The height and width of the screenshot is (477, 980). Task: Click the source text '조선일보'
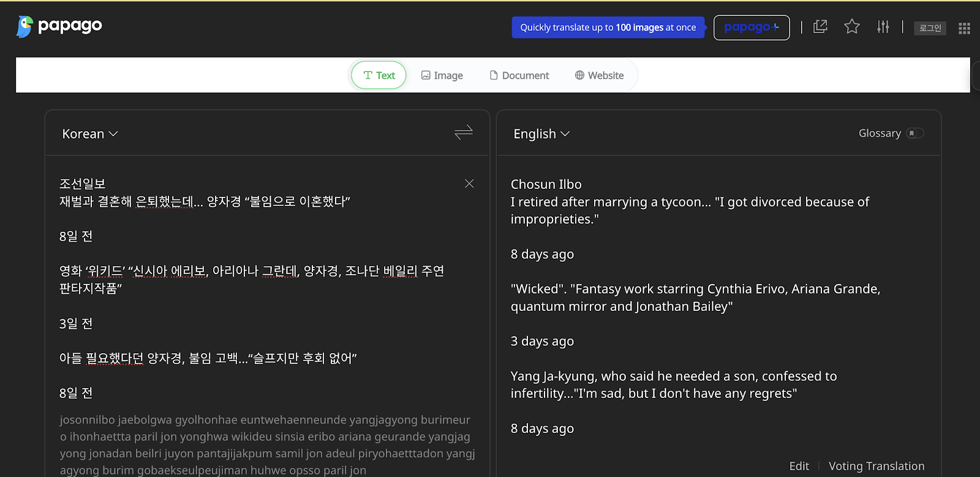[x=83, y=184]
